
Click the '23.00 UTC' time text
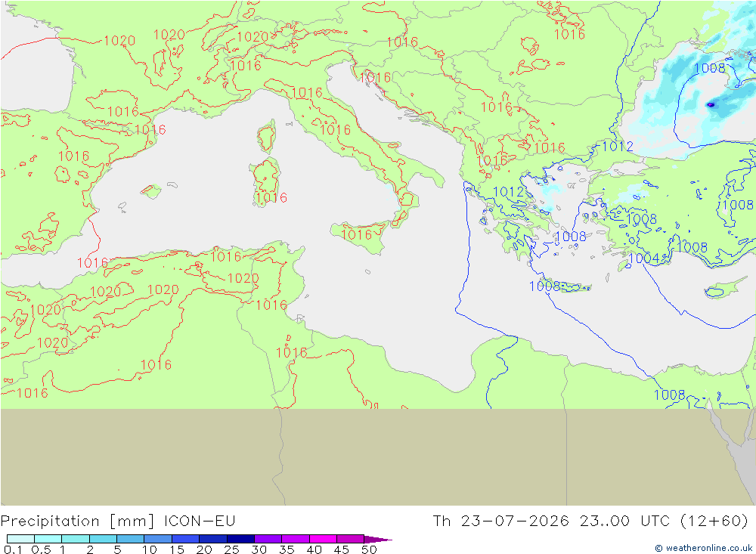pyautogui.click(x=624, y=521)
